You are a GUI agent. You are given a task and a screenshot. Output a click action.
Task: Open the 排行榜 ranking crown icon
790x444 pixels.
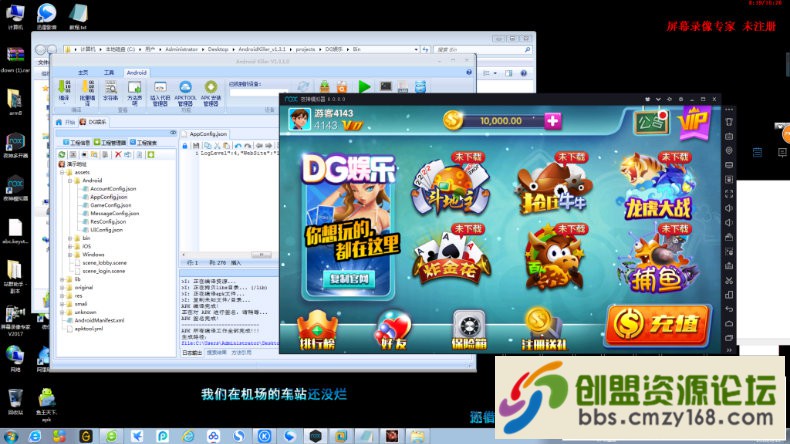coord(317,331)
